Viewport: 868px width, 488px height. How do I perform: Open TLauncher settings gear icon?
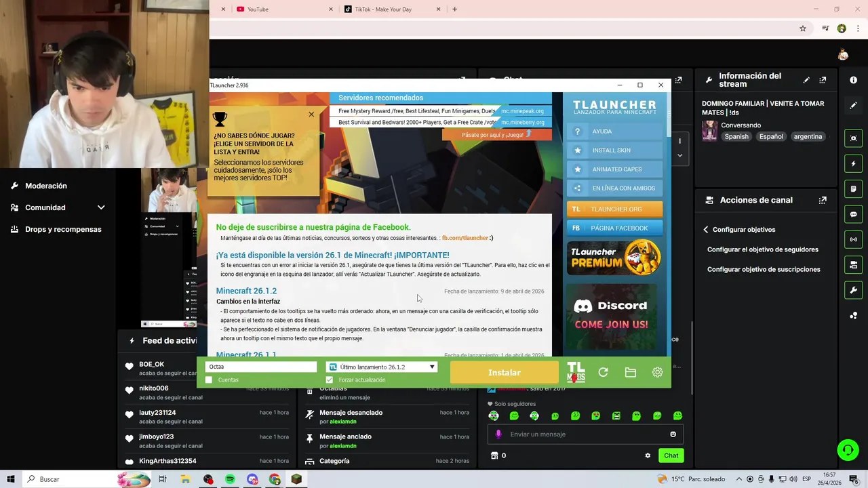[657, 372]
